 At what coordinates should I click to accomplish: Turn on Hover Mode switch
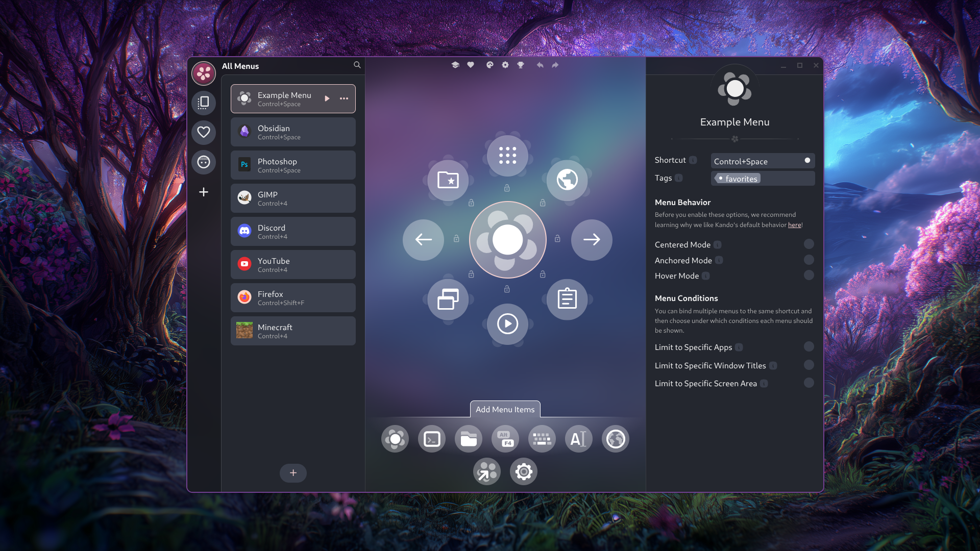(808, 275)
